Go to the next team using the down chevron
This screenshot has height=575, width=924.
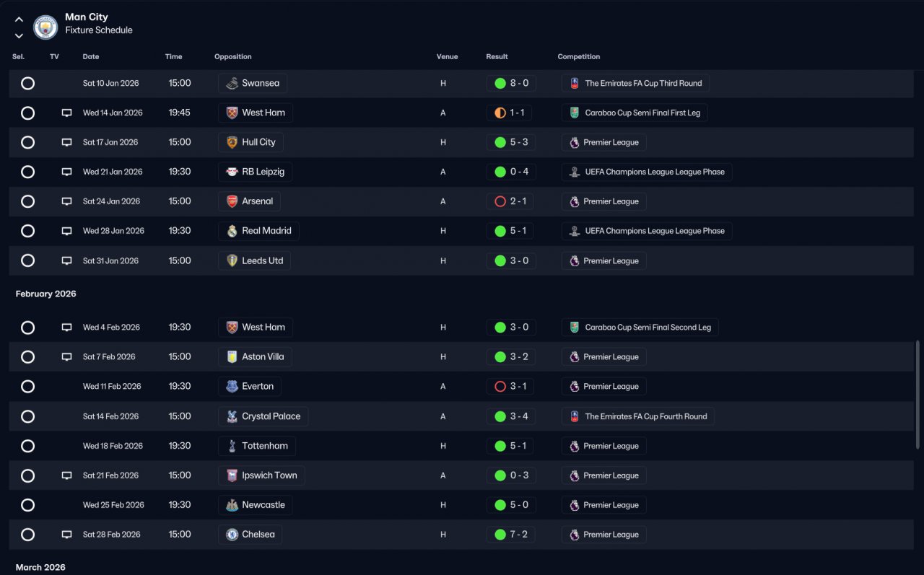tap(19, 35)
